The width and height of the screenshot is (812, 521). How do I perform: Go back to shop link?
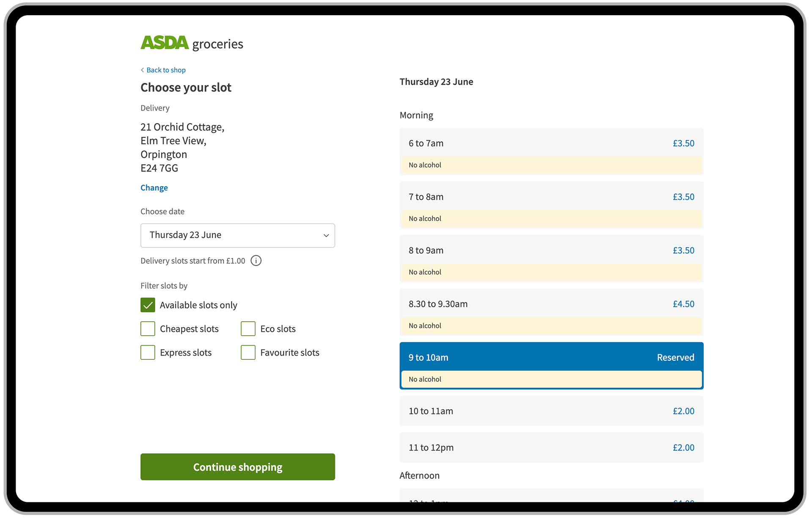(166, 70)
